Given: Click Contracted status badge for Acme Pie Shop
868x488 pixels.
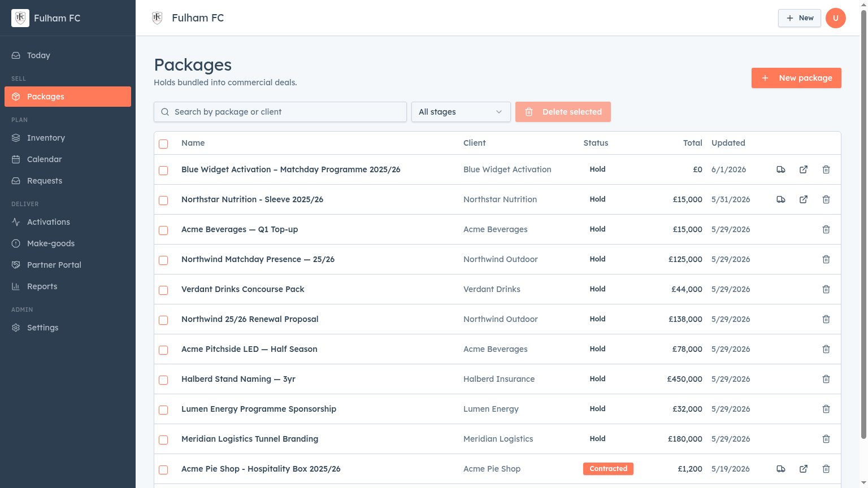Looking at the screenshot, I should [608, 469].
